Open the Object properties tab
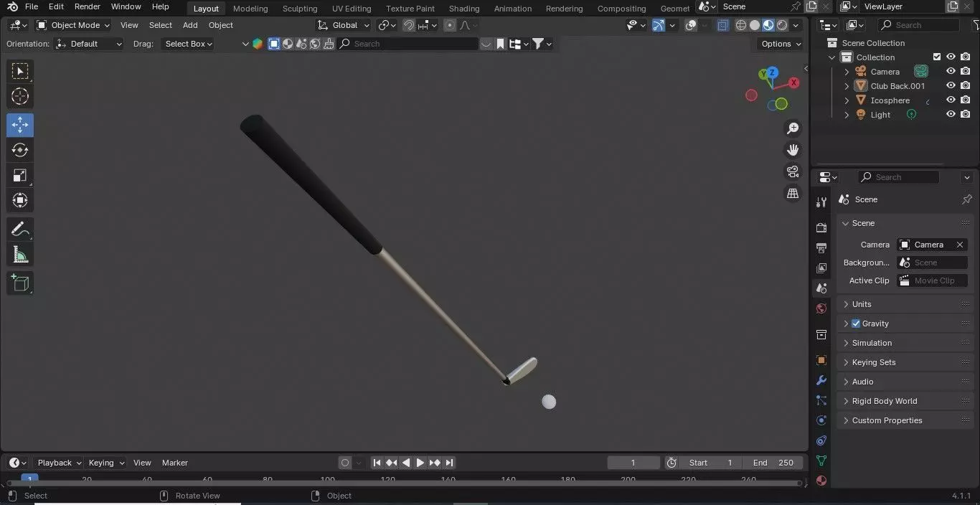 (x=821, y=360)
